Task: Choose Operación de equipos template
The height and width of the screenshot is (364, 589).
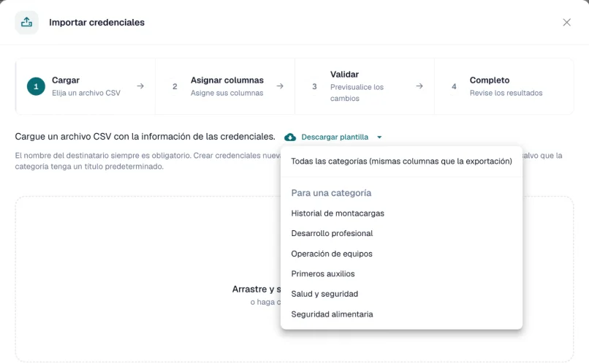Action: click(x=401, y=254)
